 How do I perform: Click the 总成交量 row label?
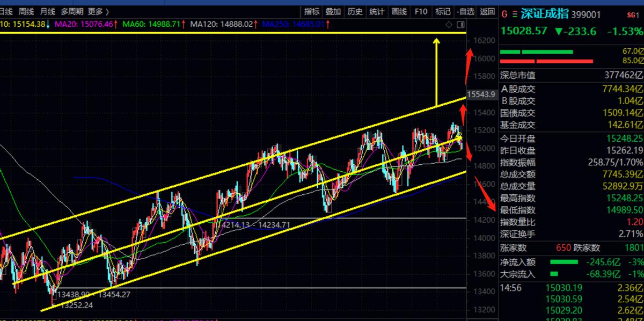coord(518,187)
